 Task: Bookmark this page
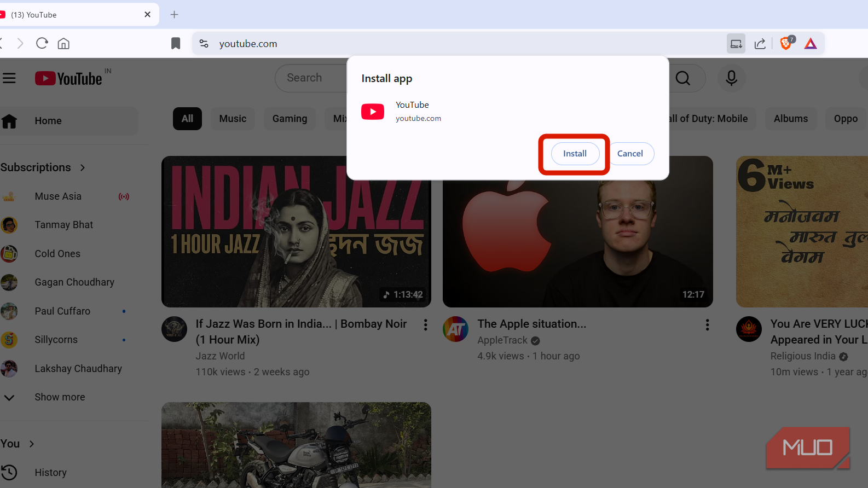point(176,43)
